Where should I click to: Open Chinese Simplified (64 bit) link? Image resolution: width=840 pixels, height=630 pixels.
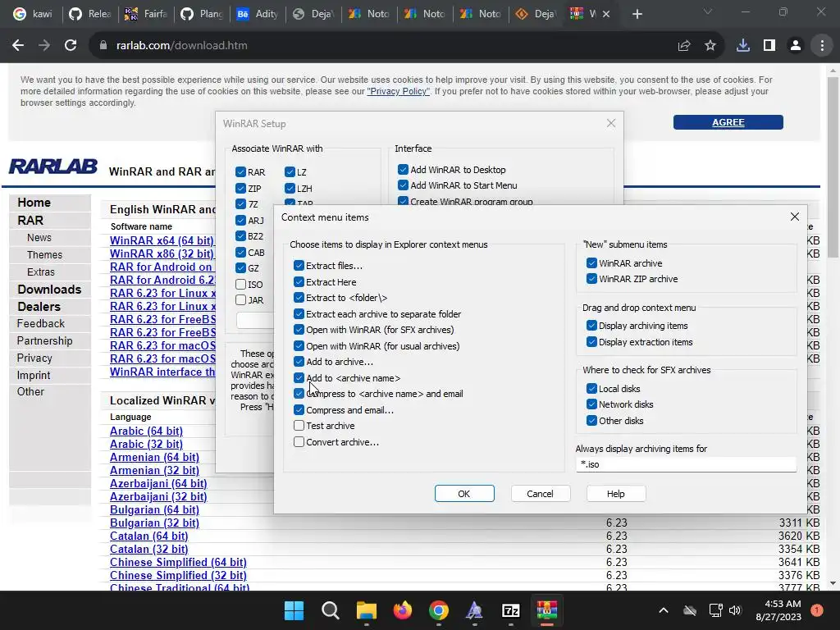tap(178, 562)
